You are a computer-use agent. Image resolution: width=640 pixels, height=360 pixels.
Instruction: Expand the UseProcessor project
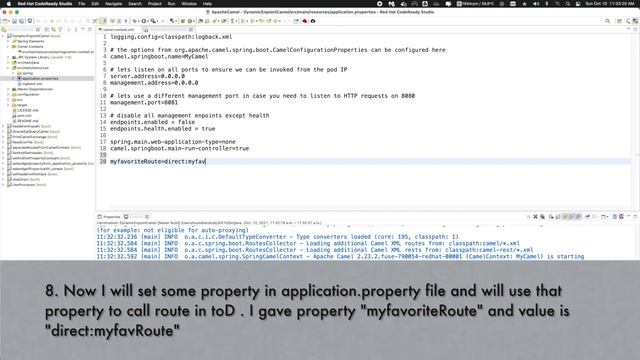[3, 184]
